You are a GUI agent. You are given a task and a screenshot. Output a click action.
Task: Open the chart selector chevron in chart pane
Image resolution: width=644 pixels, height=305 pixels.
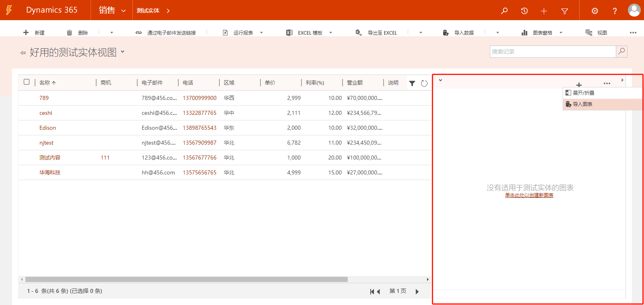pos(440,80)
